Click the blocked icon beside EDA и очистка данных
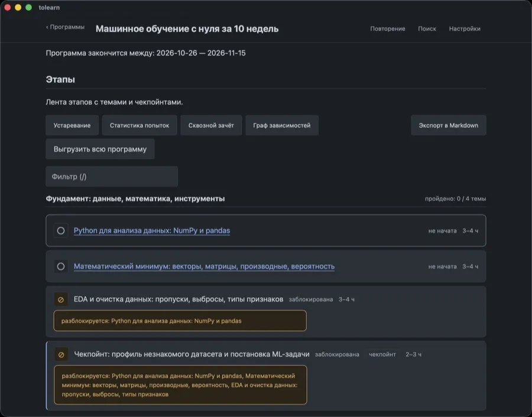532x417 pixels. 61,299
